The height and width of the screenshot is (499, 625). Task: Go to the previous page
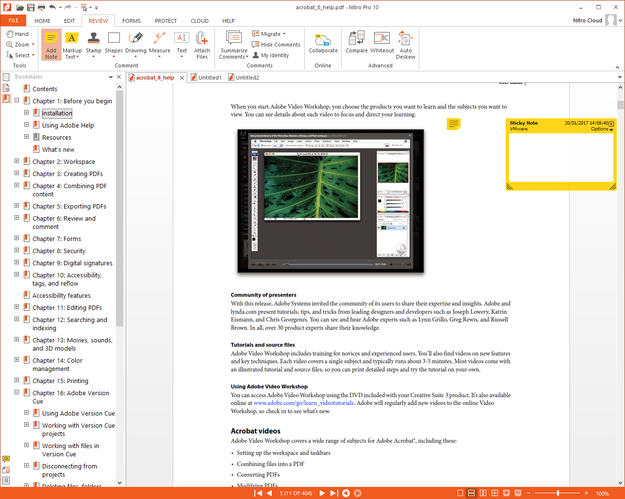(x=269, y=493)
